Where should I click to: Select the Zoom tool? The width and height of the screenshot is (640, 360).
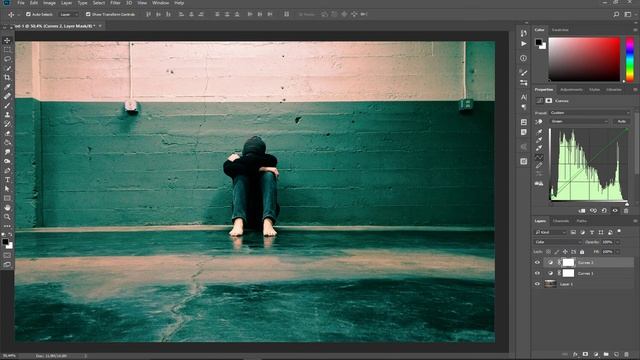[x=7, y=217]
